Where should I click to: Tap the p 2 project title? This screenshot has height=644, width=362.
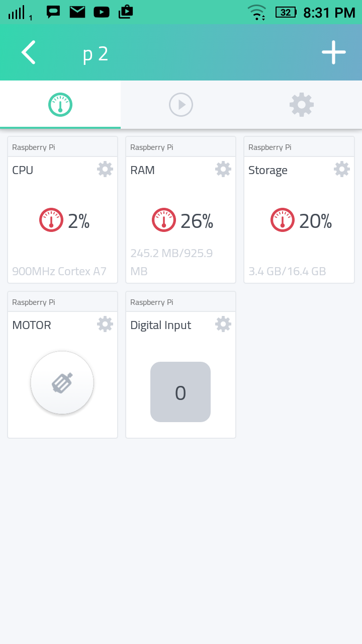(96, 53)
